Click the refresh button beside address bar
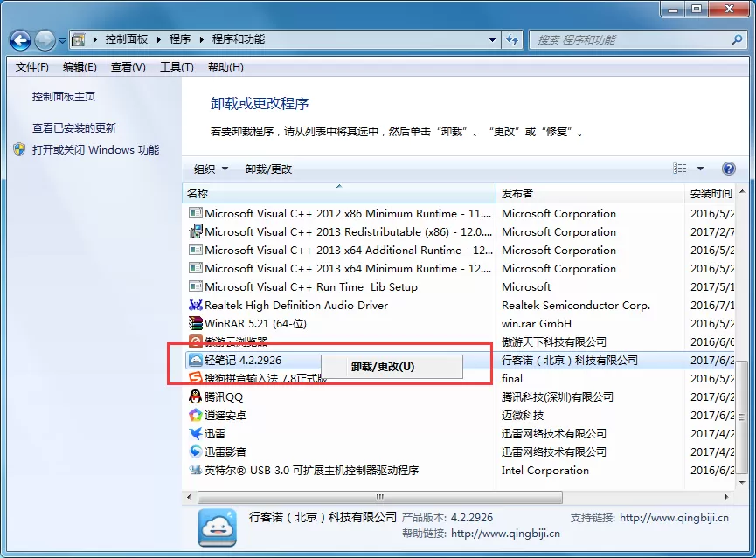Screen dimensions: 756x558 pos(512,40)
